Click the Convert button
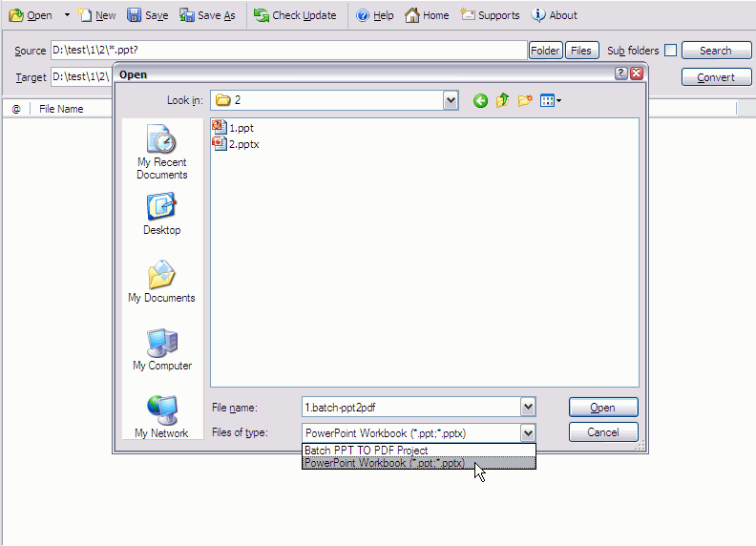This screenshot has width=756, height=546. pos(716,77)
